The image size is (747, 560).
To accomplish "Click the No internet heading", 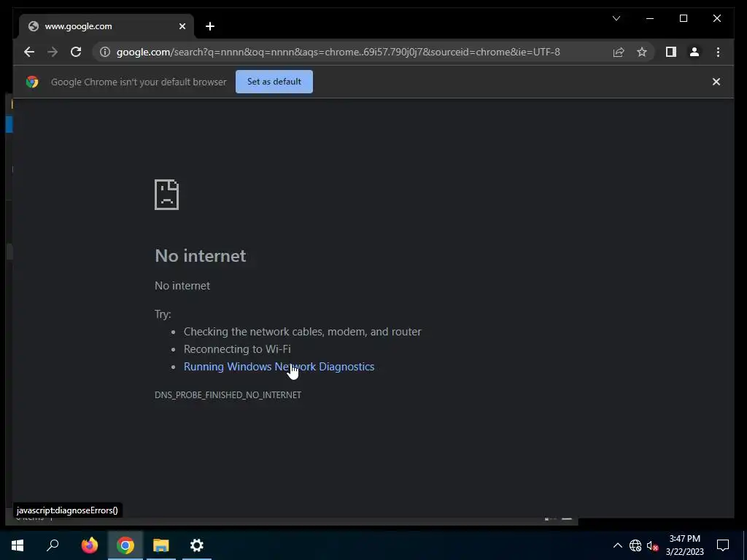I will tap(201, 256).
